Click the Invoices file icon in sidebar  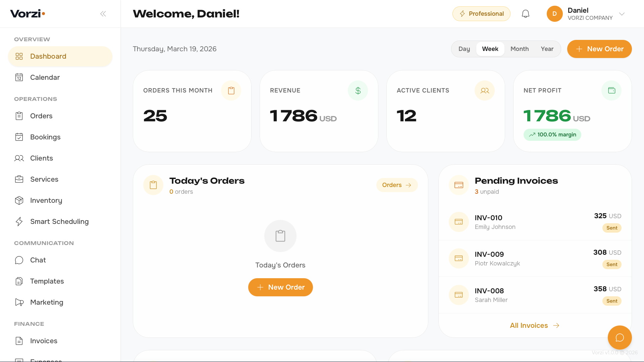[19, 341]
